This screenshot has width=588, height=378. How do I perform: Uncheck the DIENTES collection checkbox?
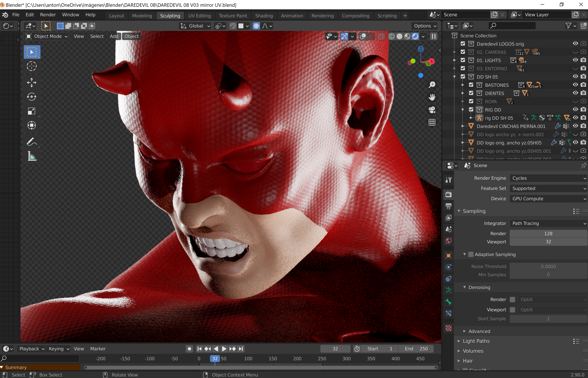471,93
